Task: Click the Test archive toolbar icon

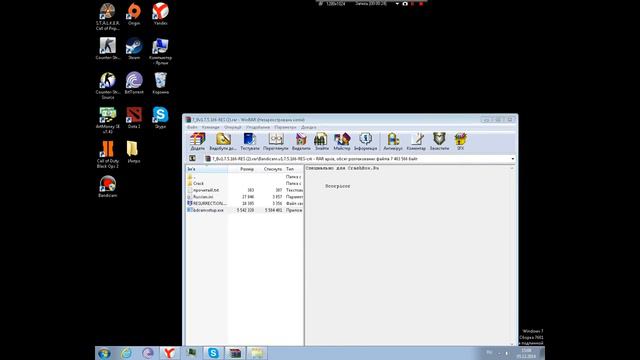Action: tap(250, 142)
